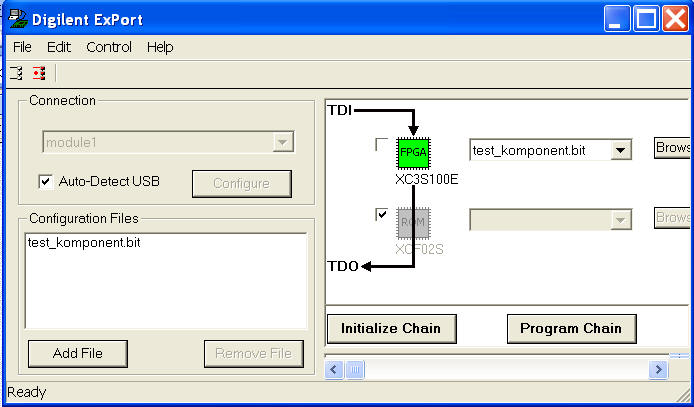The height and width of the screenshot is (407, 694).
Task: Click the horizontal scrollbar thumb
Action: (x=355, y=369)
